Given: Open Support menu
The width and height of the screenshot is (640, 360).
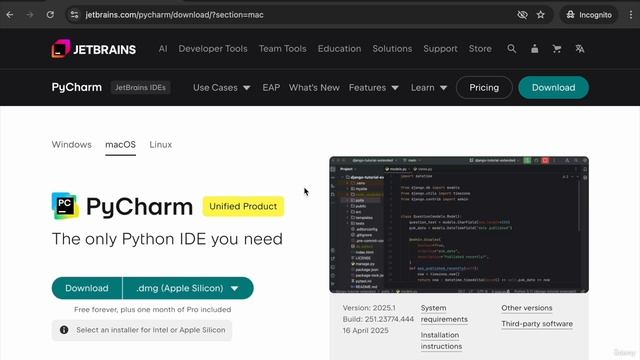Looking at the screenshot, I should [440, 49].
